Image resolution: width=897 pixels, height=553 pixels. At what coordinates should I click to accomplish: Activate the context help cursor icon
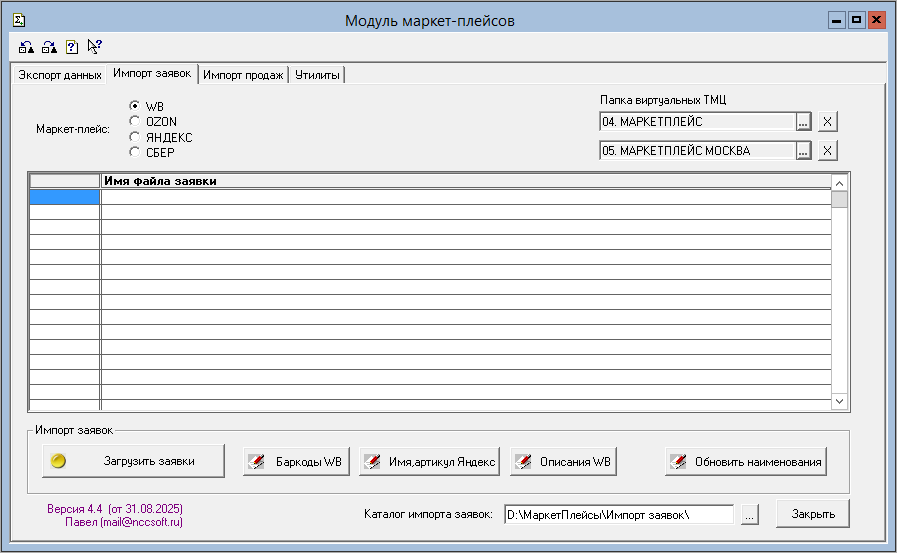click(x=95, y=46)
